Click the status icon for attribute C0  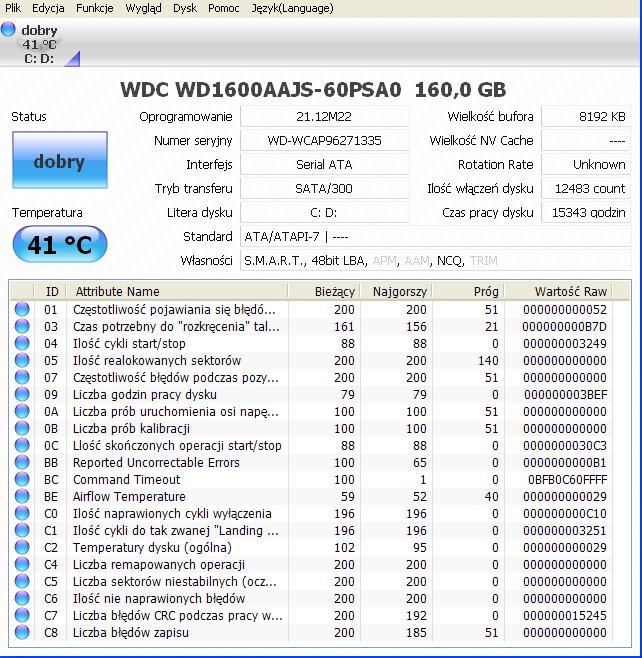coord(22,513)
